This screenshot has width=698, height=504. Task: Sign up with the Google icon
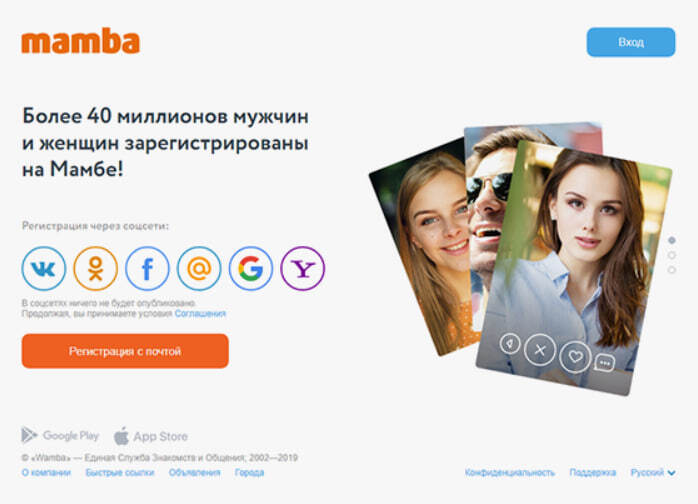[x=251, y=268]
